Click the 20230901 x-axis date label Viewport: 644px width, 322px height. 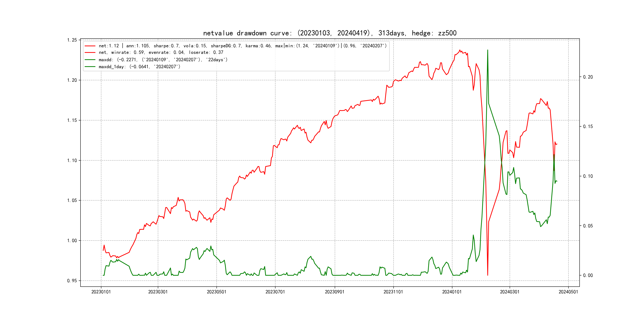click(x=335, y=292)
